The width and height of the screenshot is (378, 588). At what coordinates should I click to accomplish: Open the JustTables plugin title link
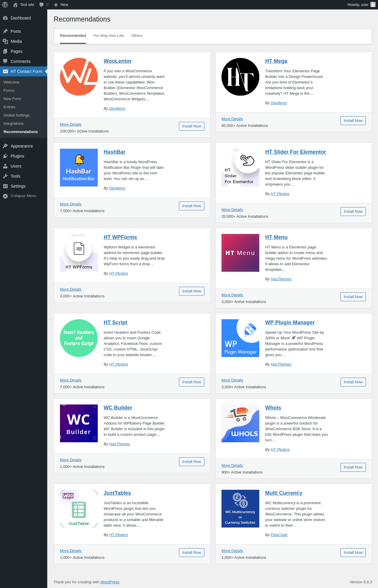(x=117, y=493)
